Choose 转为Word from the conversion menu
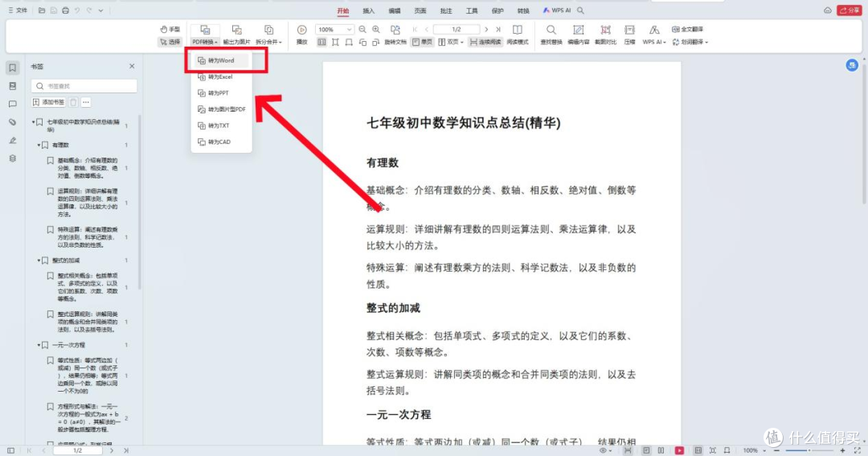868x456 pixels. (x=221, y=60)
